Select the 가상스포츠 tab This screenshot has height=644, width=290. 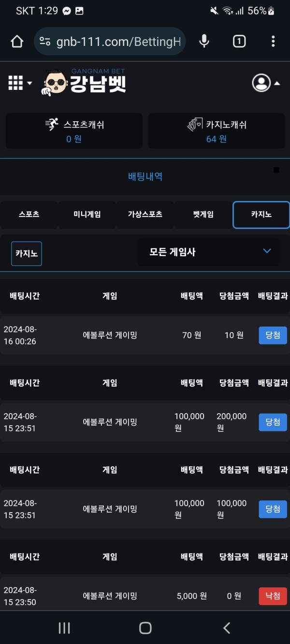tap(145, 215)
